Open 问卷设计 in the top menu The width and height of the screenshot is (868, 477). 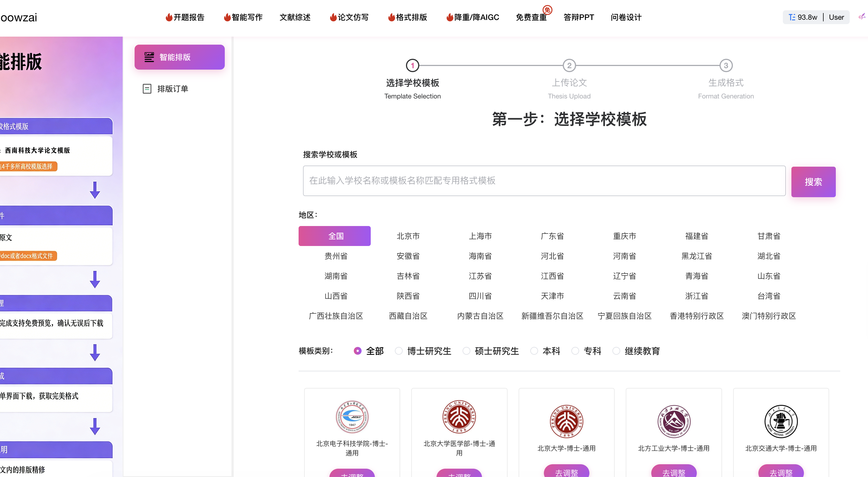point(626,17)
